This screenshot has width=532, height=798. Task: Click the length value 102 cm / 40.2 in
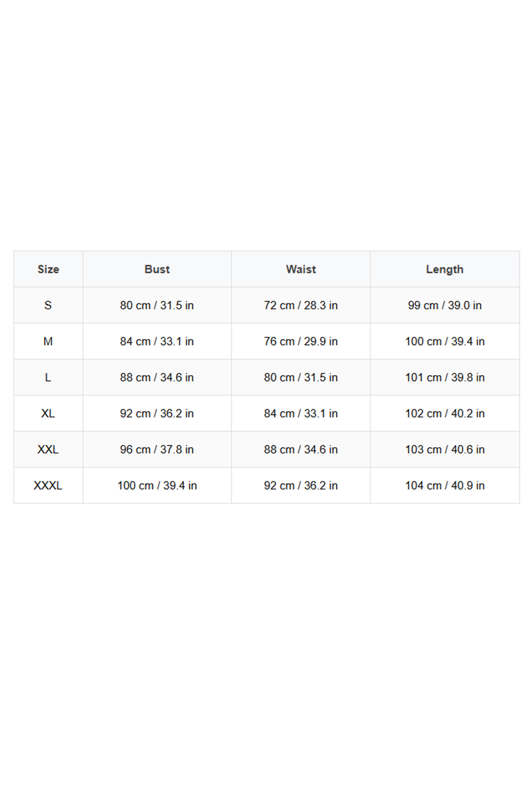point(444,414)
